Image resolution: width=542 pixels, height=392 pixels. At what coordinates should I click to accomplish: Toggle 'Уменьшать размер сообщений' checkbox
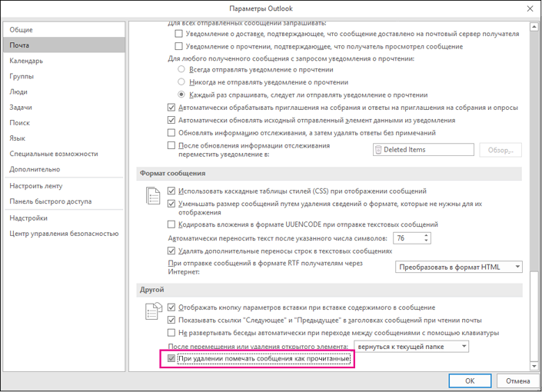(x=171, y=204)
